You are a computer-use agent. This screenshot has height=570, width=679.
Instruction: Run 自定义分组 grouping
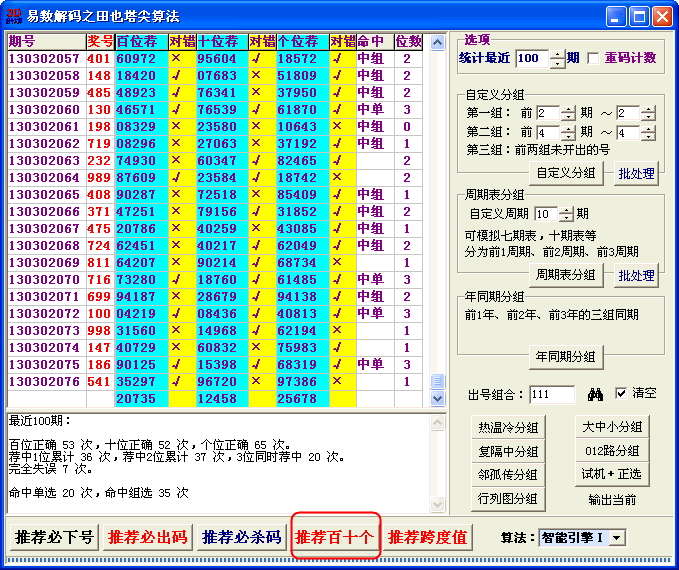pyautogui.click(x=566, y=173)
